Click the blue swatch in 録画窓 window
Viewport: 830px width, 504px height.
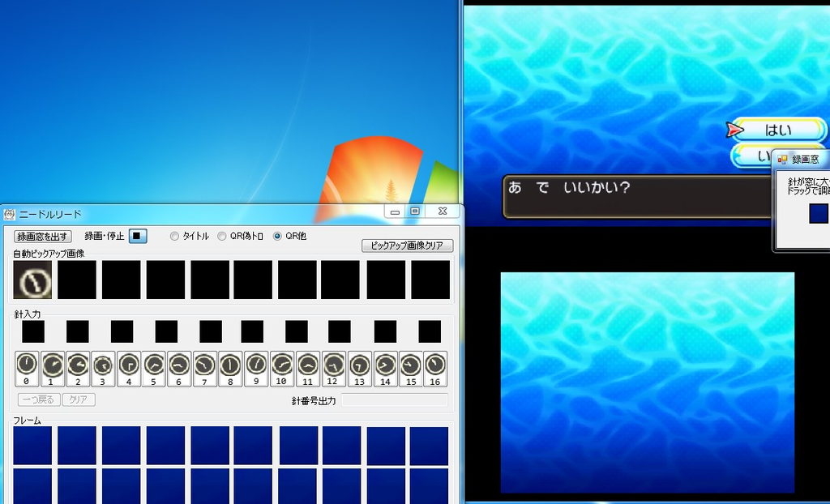tap(819, 213)
